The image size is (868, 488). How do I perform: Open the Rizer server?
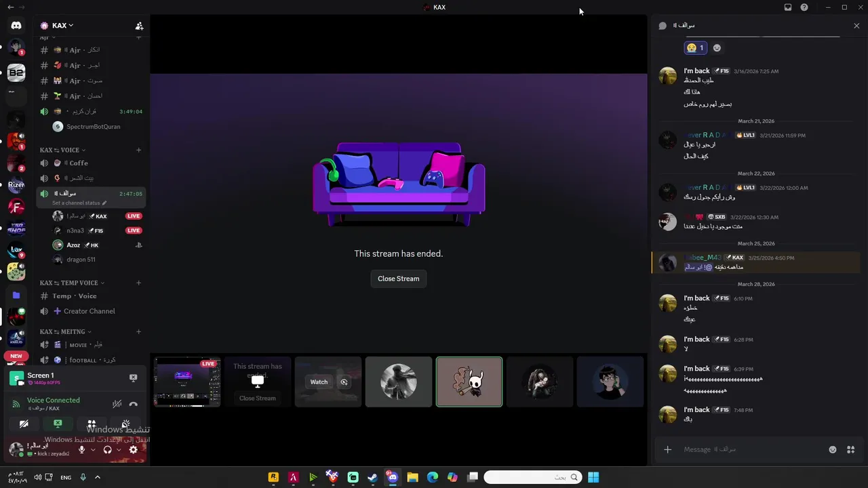(x=16, y=185)
